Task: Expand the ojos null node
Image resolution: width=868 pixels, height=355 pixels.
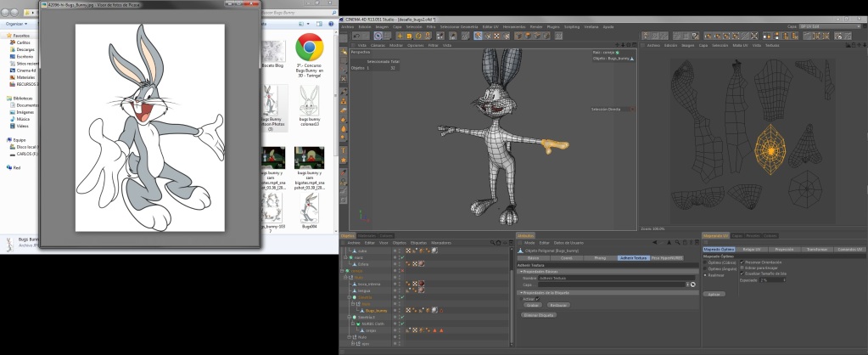Action: 353,343
